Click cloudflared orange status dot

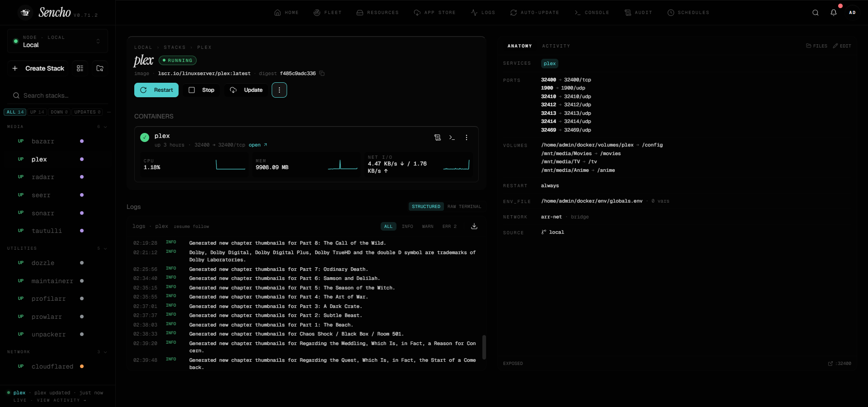coord(82,366)
